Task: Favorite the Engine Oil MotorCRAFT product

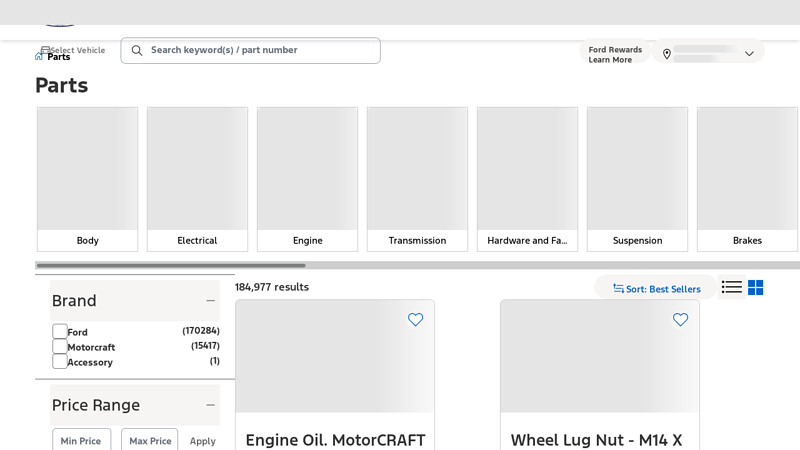Action: point(415,319)
